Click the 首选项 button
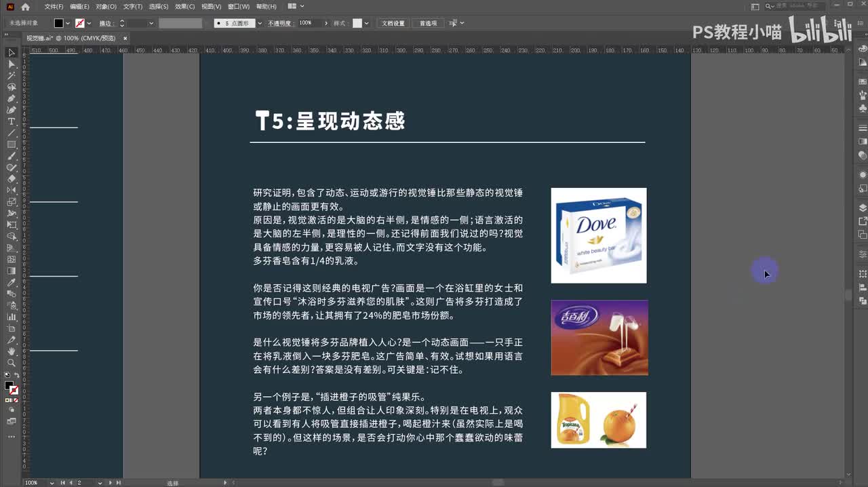The image size is (868, 487). [428, 23]
